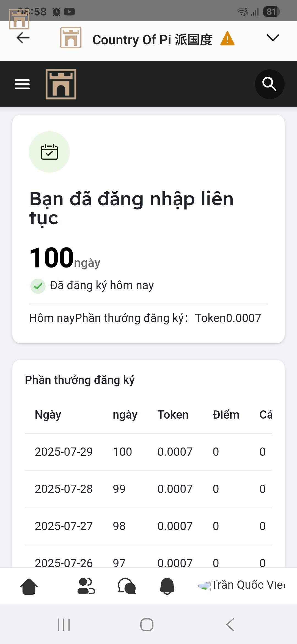Viewport: 297px width, 644px height.
Task: Click the 2025-07-29 reward row
Action: tap(148, 452)
